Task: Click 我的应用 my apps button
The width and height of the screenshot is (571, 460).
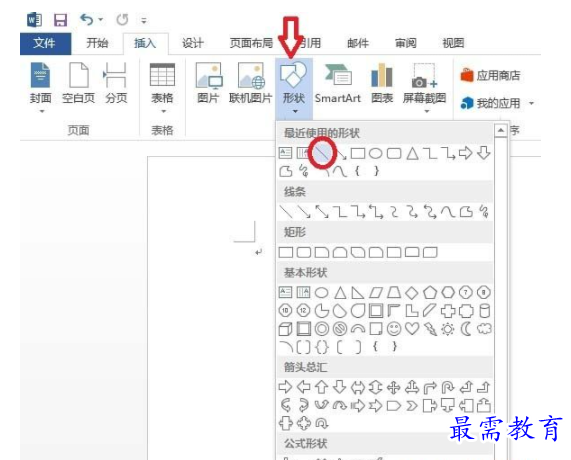Action: [490, 103]
